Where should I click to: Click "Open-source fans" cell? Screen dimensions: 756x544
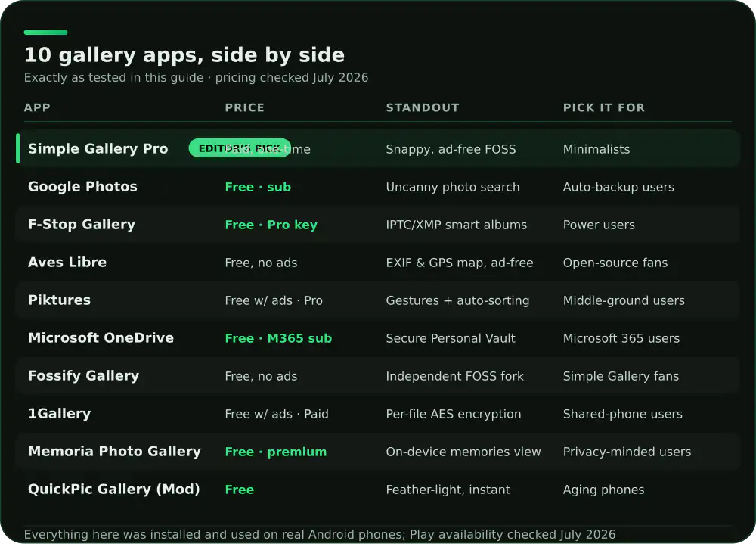pyautogui.click(x=615, y=263)
